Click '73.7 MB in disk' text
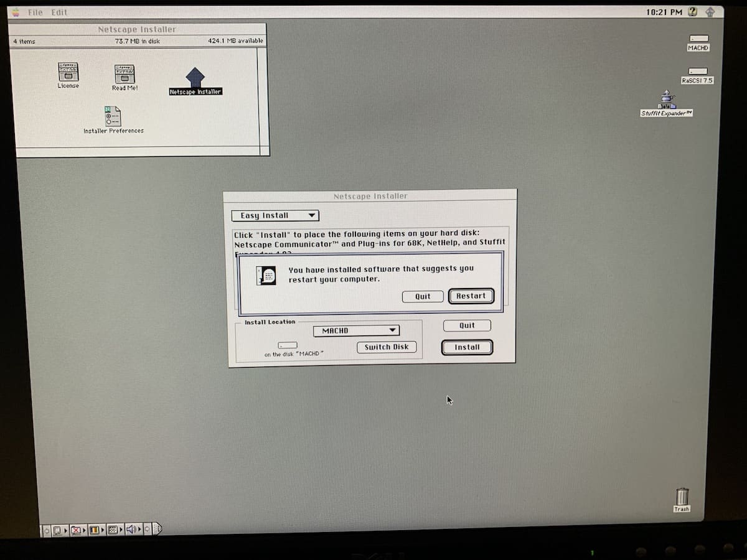Viewport: 747px width, 560px height. pyautogui.click(x=137, y=42)
